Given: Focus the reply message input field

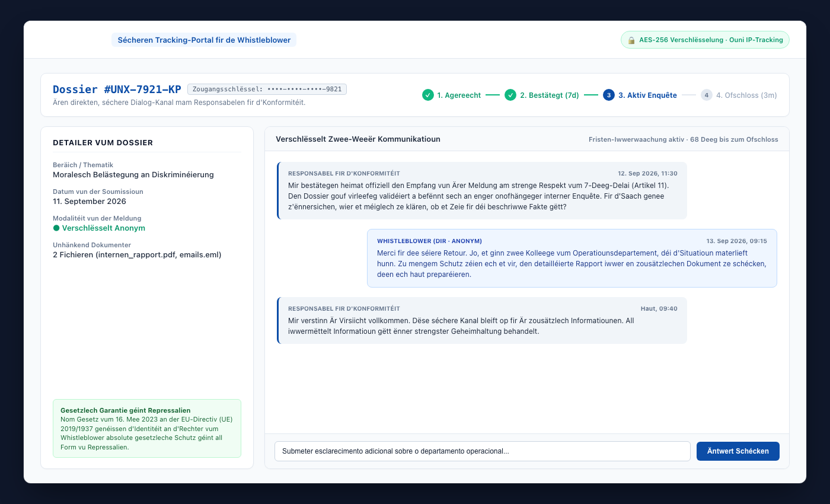Looking at the screenshot, I should pos(483,451).
